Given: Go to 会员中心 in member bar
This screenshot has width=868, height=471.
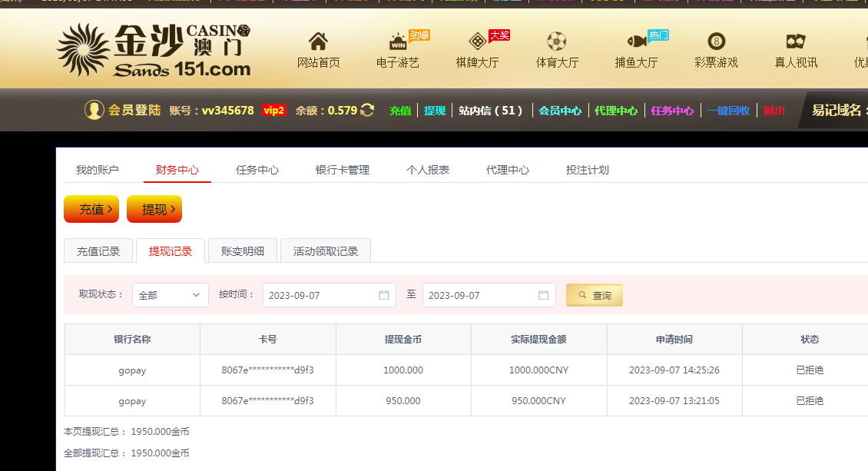Looking at the screenshot, I should click(560, 111).
